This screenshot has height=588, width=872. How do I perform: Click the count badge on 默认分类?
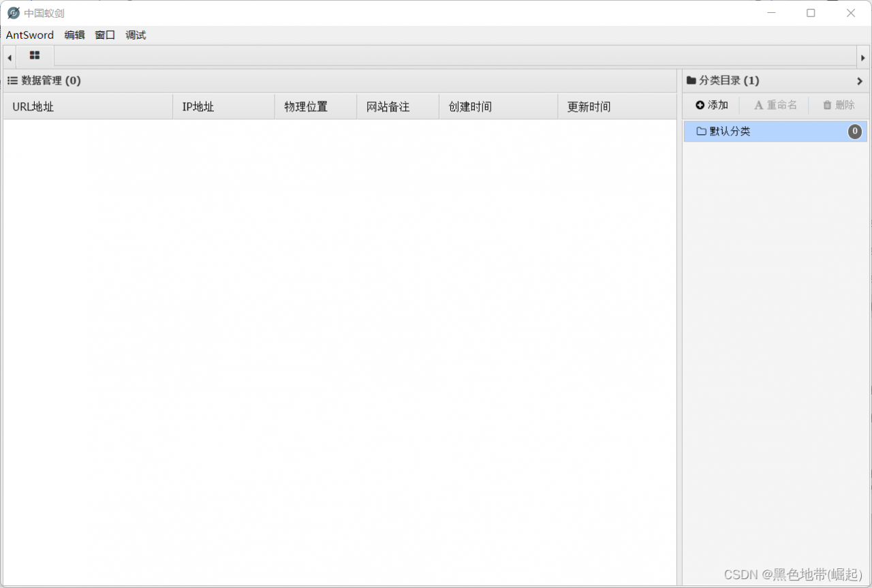855,131
